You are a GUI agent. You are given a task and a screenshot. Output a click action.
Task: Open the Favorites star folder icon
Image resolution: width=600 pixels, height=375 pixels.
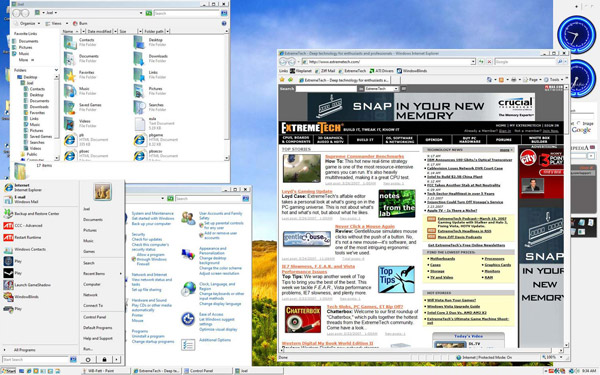point(70,75)
